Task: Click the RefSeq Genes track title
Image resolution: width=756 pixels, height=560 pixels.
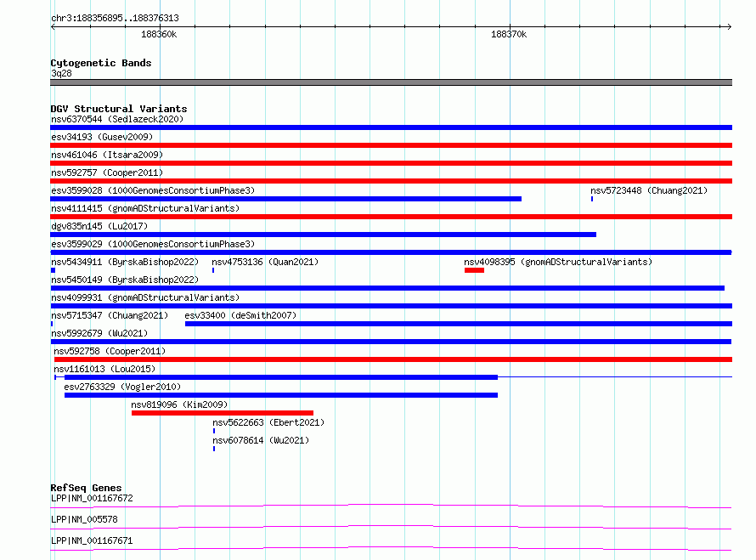Action: (x=86, y=488)
